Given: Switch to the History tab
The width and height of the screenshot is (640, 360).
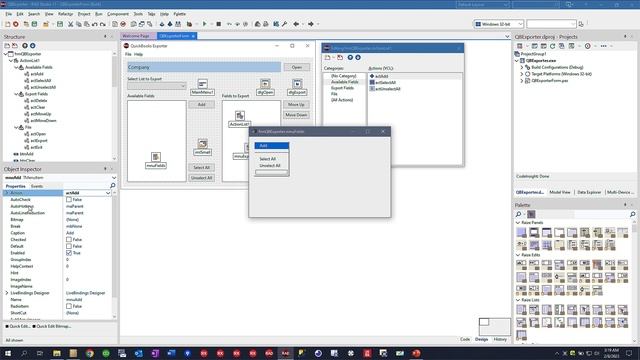Looking at the screenshot, I should pyautogui.click(x=500, y=339).
